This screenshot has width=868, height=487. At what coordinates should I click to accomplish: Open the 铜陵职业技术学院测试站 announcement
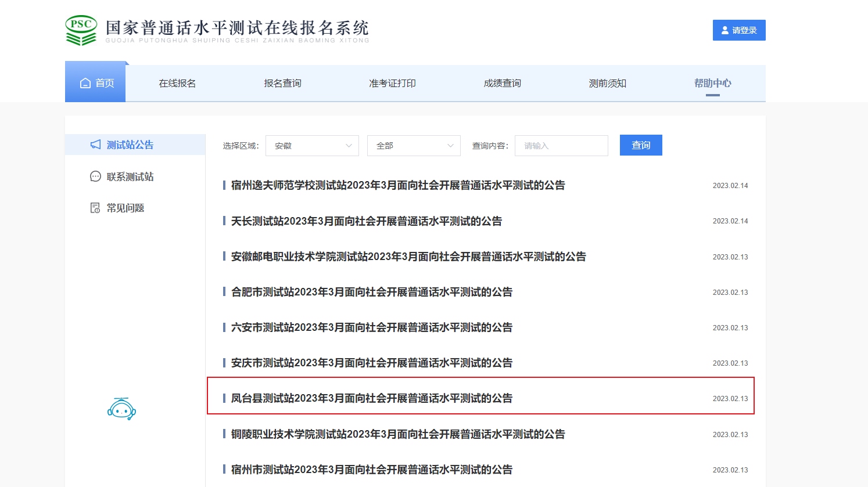click(398, 434)
